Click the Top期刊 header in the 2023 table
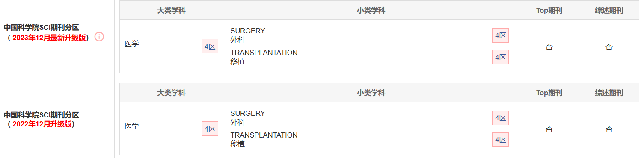Screen dimensions: 644x158 (549, 10)
